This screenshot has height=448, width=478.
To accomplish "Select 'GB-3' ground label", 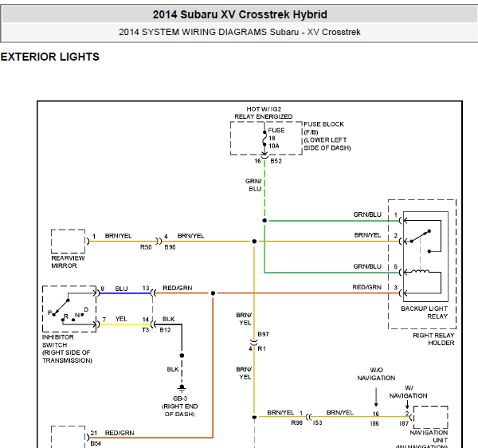I will [x=180, y=399].
